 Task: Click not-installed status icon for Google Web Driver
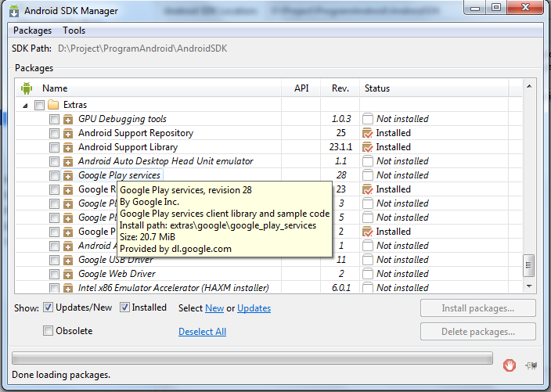click(368, 274)
